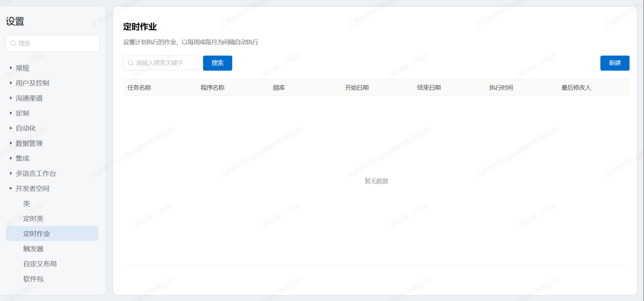Expand the 沟通渠道 section
644x301 pixels.
coord(29,98)
